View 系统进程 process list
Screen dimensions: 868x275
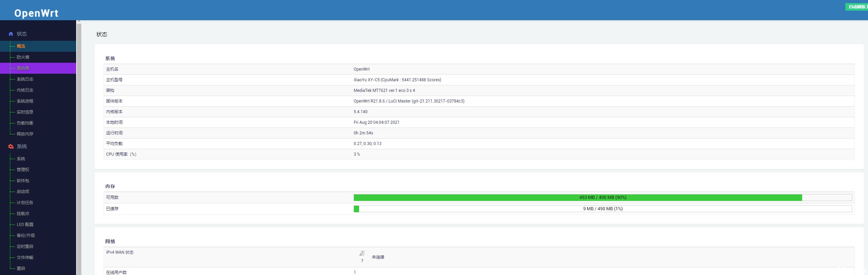25,101
